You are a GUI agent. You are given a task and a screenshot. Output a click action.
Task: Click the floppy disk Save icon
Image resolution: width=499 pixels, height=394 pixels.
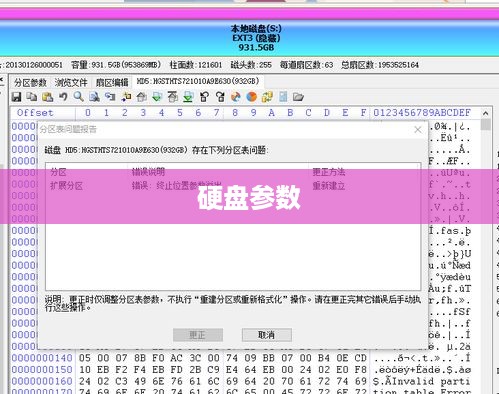pos(16,97)
